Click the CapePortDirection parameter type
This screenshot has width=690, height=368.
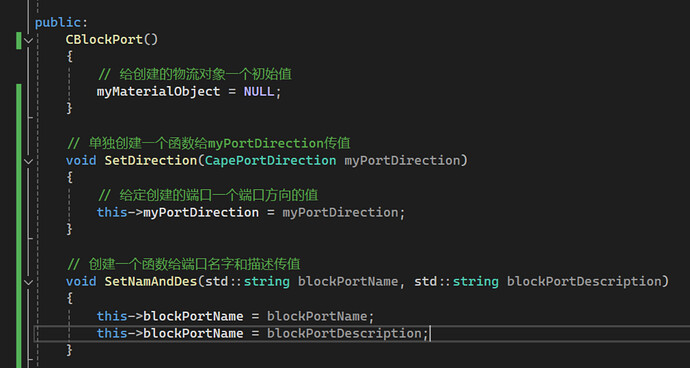click(x=271, y=161)
